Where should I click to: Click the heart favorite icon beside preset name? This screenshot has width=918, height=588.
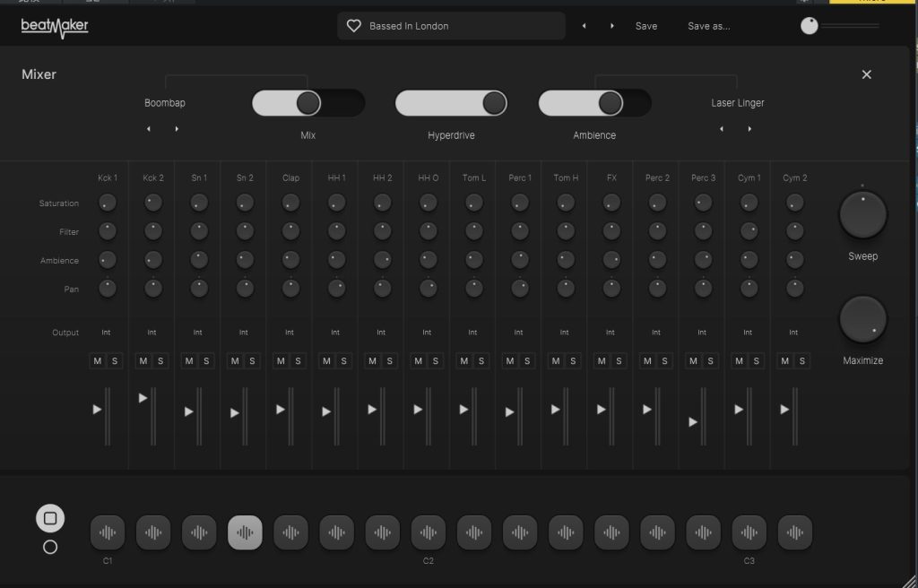354,26
